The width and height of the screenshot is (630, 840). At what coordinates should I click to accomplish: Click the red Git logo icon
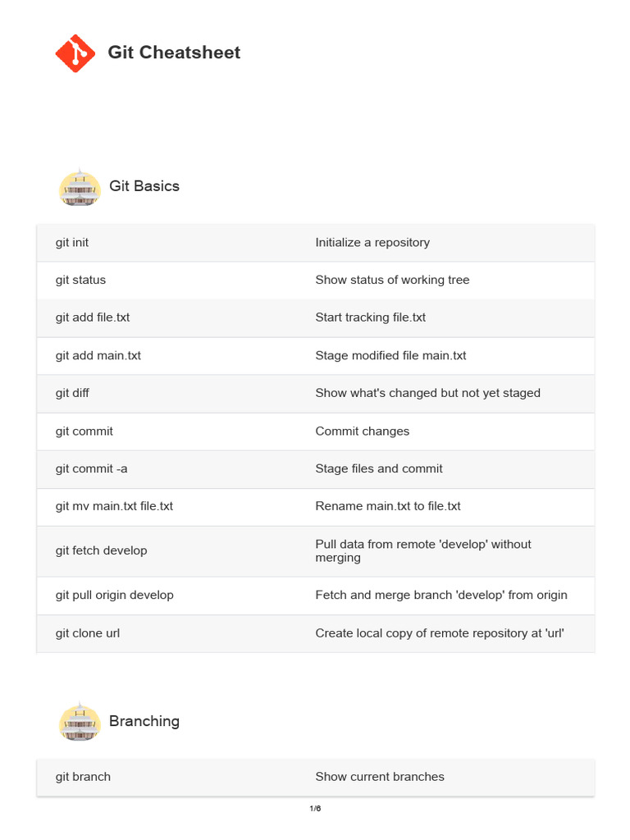pos(75,53)
